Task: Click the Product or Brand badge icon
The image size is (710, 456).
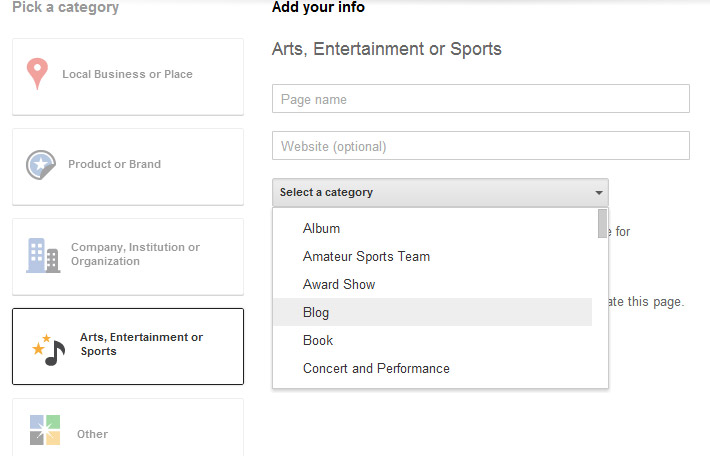Action: pyautogui.click(x=41, y=164)
